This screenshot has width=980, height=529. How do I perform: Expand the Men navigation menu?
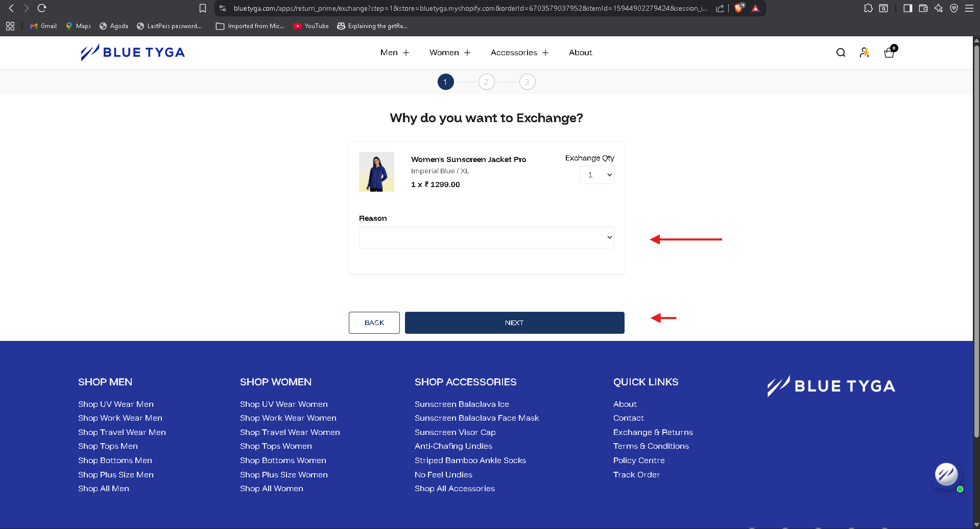(395, 53)
